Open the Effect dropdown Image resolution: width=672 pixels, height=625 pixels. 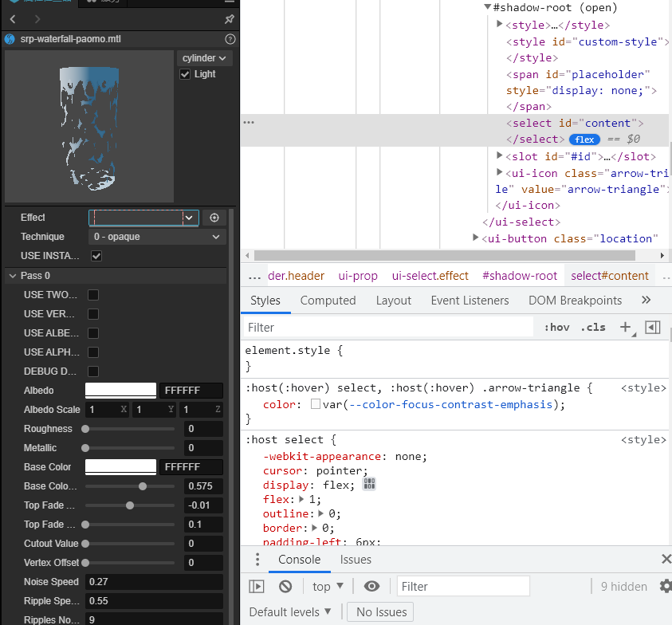(143, 218)
